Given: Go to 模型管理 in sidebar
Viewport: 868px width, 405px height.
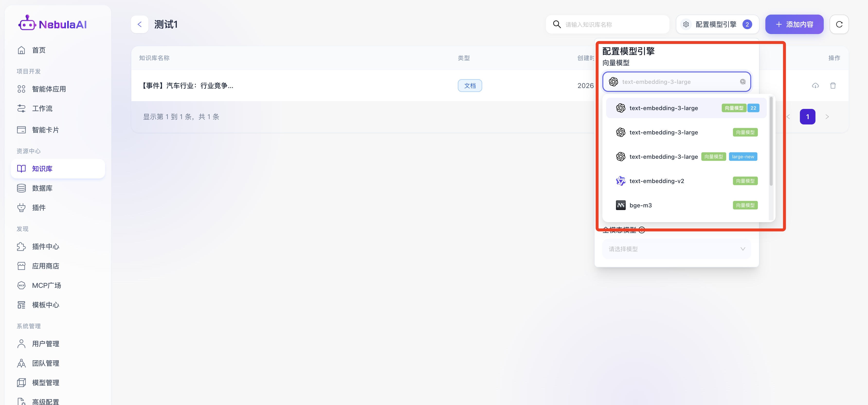Looking at the screenshot, I should pos(45,382).
